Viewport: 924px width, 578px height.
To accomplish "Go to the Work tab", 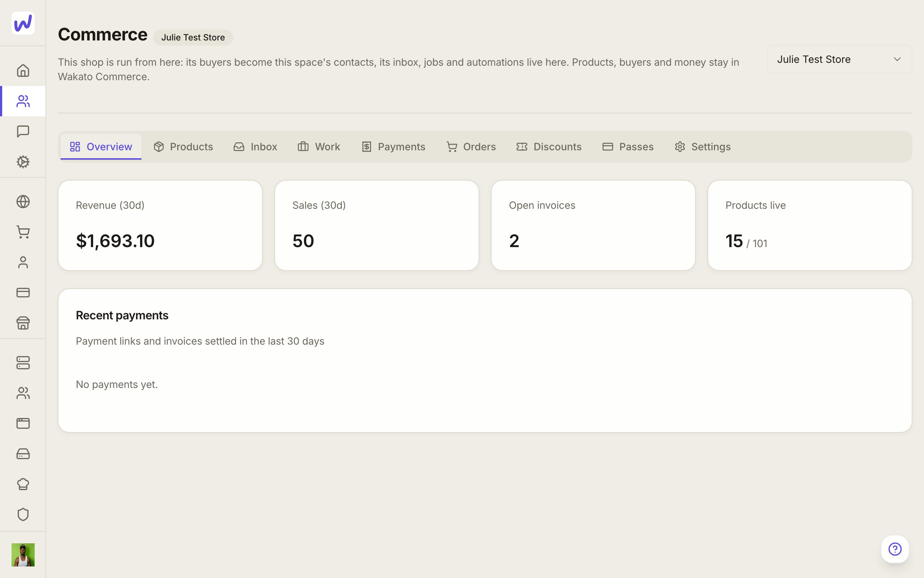I will 319,146.
